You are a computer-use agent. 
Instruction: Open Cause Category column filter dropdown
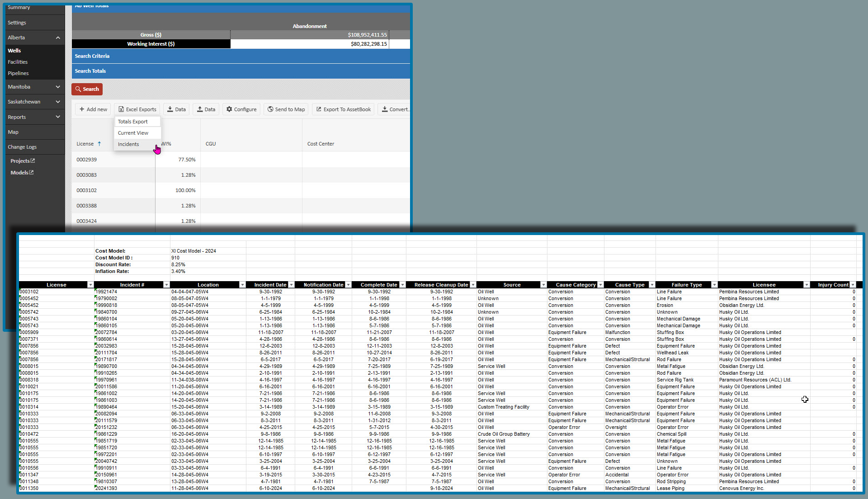[600, 285]
